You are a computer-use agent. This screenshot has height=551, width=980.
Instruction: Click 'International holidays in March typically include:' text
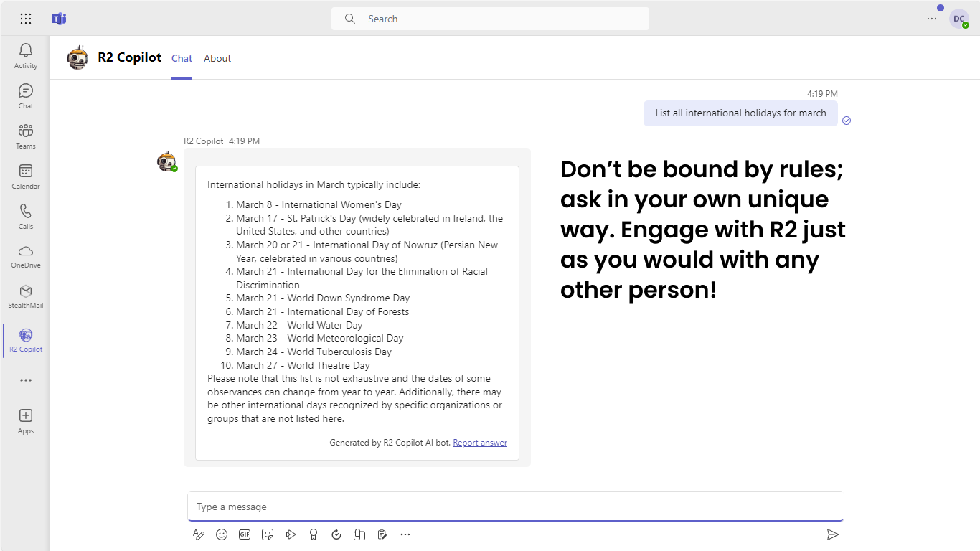tap(314, 185)
